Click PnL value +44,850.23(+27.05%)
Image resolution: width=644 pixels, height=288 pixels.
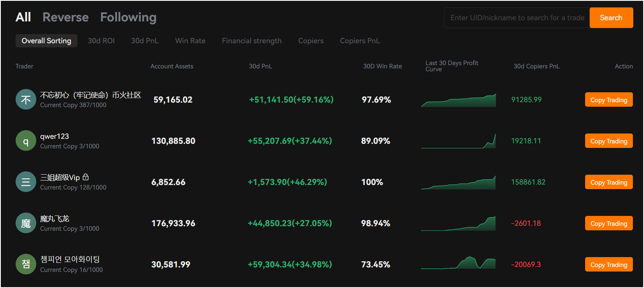[x=290, y=223]
